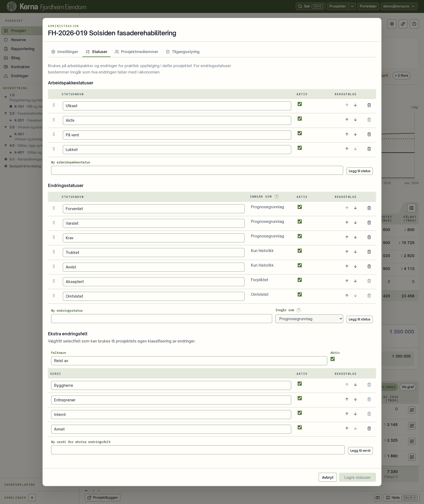Open Rapportering in the sidebar

point(23,49)
